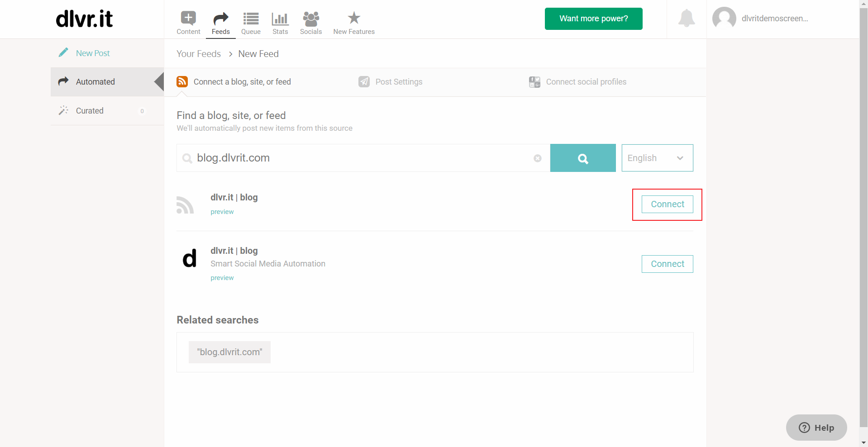This screenshot has height=447, width=868.
Task: Click Want more power? button
Action: coord(593,19)
